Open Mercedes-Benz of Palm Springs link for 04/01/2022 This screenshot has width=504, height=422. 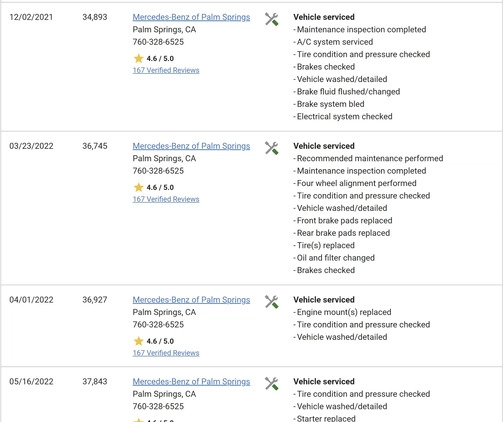[x=191, y=300]
